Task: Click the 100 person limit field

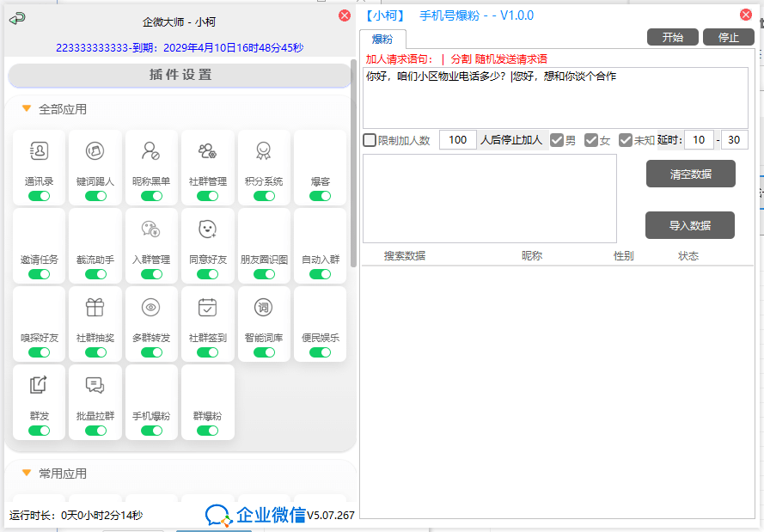Action: click(x=457, y=140)
